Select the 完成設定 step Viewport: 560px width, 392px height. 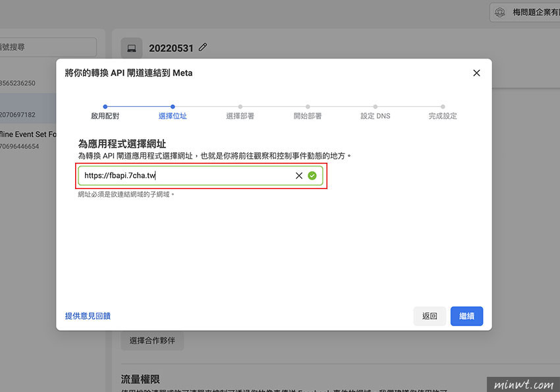[x=443, y=116]
